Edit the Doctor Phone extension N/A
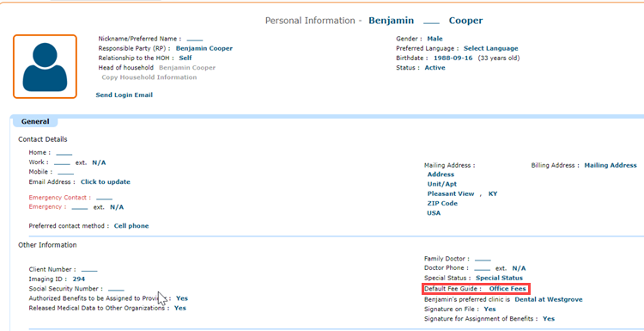Image resolution: width=644 pixels, height=331 pixels. pyautogui.click(x=519, y=268)
